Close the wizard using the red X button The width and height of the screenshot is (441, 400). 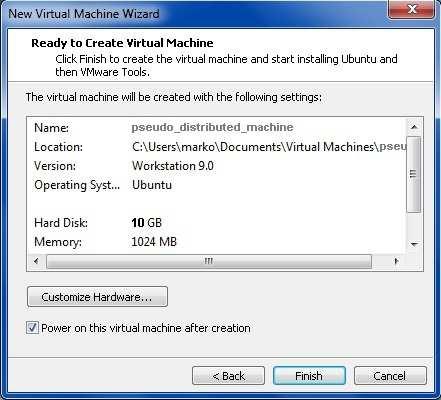[412, 9]
